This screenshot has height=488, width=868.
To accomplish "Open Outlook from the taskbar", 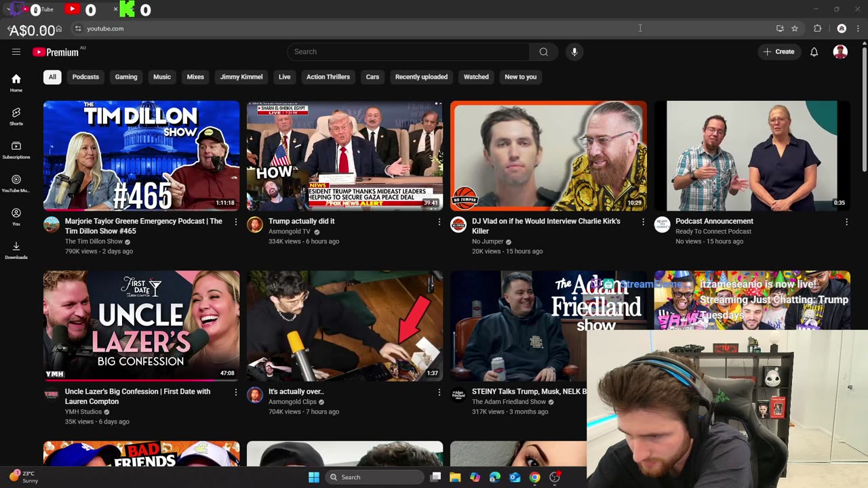I will tap(515, 477).
